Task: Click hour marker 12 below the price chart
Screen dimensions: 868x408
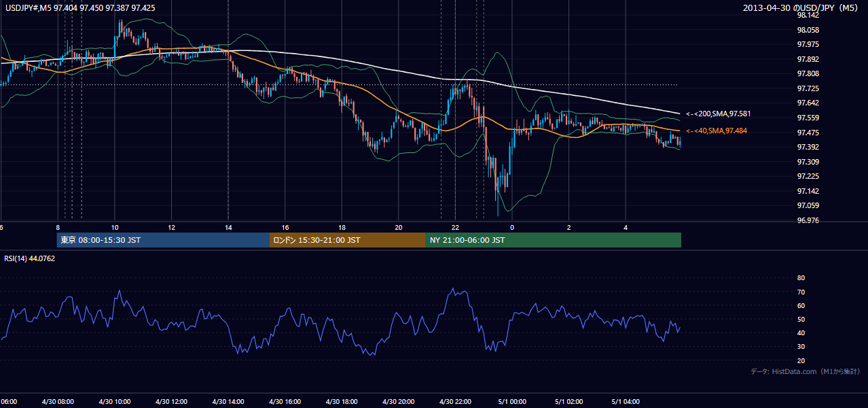Action: [171, 227]
